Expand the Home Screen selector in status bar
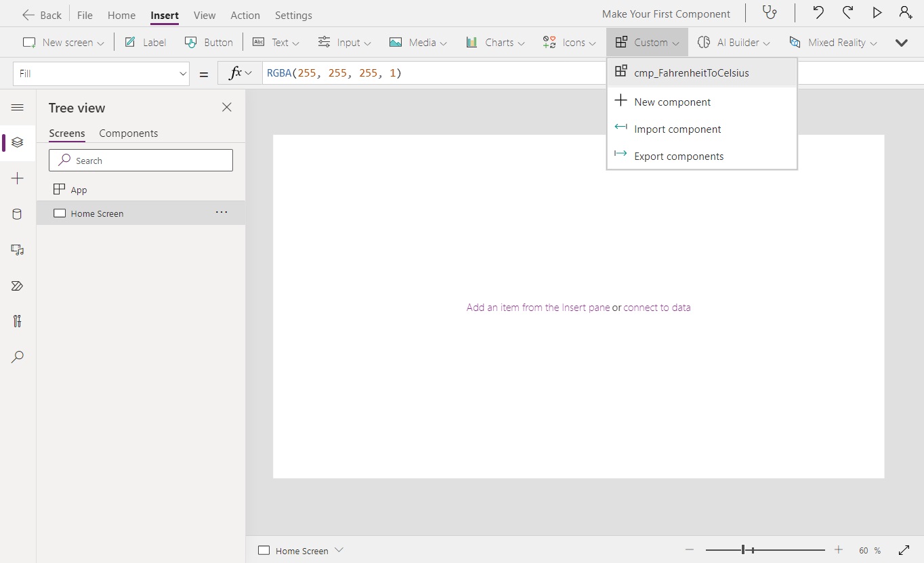This screenshot has width=924, height=563. click(x=339, y=550)
